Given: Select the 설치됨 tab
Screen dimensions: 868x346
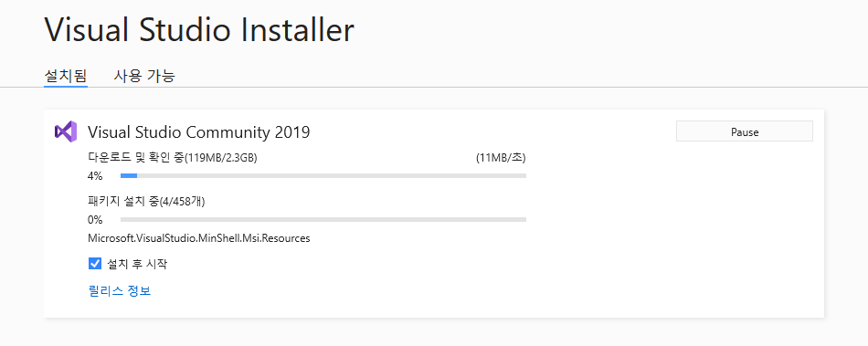Looking at the screenshot, I should (66, 76).
